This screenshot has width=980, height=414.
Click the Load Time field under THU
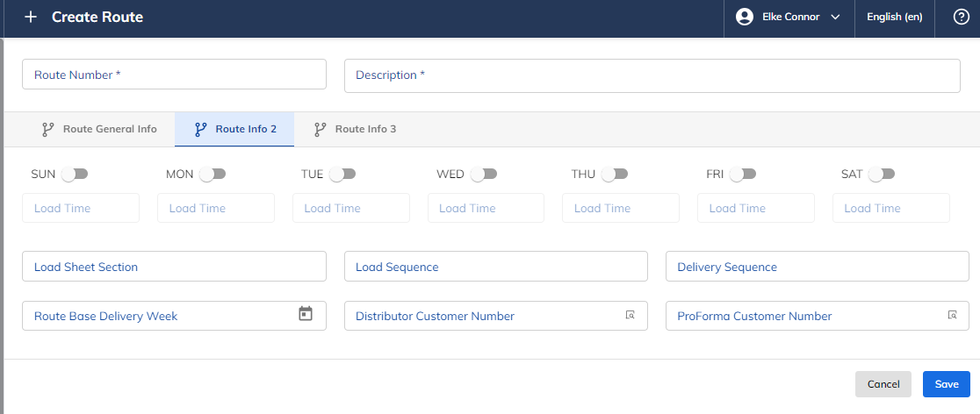pos(621,208)
